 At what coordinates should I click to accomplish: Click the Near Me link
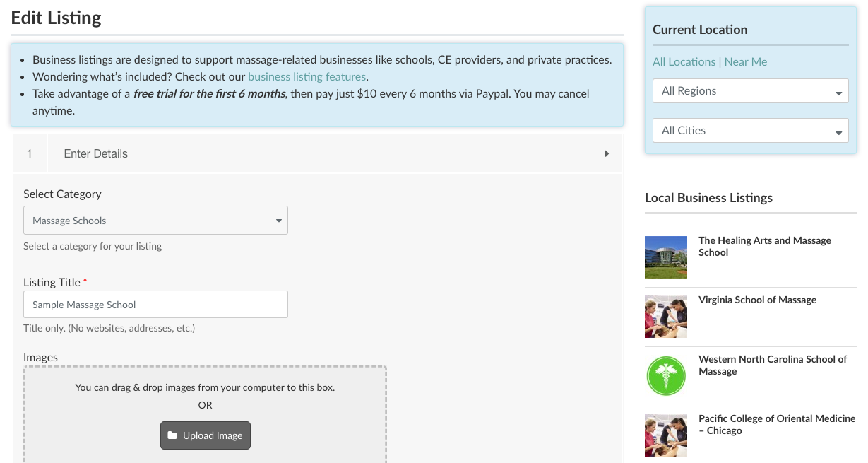tap(745, 61)
